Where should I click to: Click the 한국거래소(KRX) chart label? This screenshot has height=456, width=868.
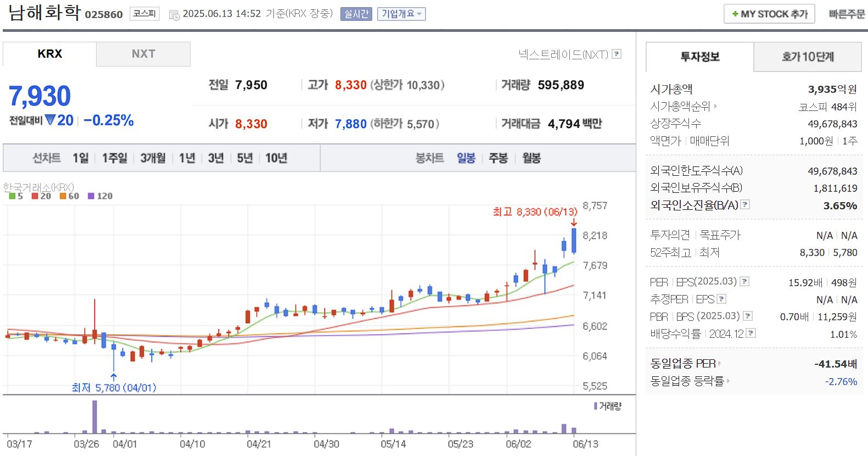click(38, 187)
